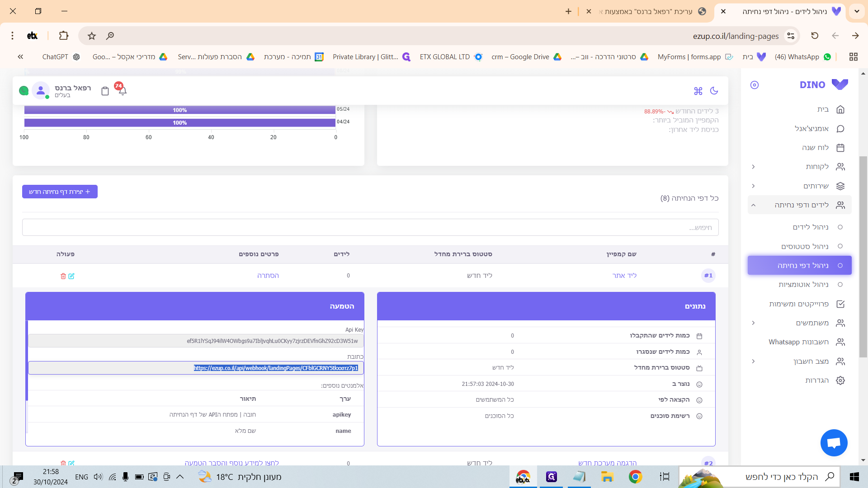Open Windows Start menu
Image resolution: width=868 pixels, height=488 pixels.
[854, 477]
